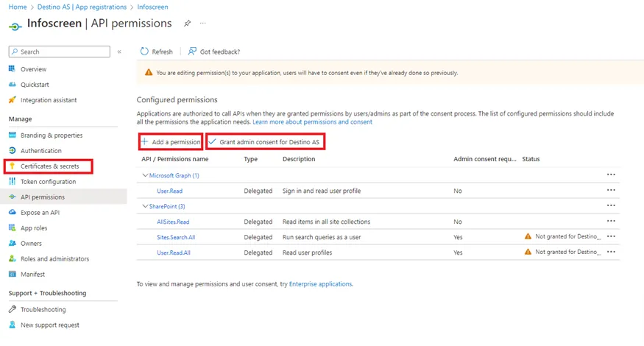Click the Expose an API cloud icon

[13, 212]
